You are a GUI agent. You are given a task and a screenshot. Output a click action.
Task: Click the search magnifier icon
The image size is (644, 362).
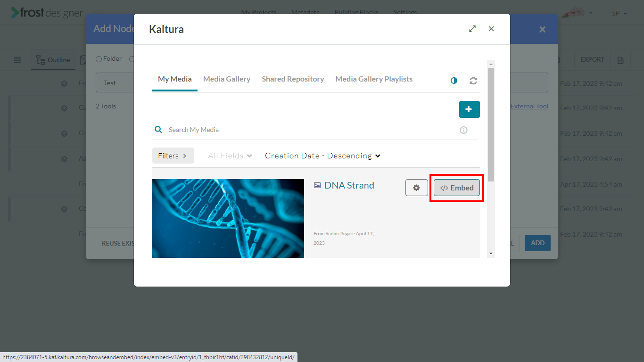[x=158, y=129]
